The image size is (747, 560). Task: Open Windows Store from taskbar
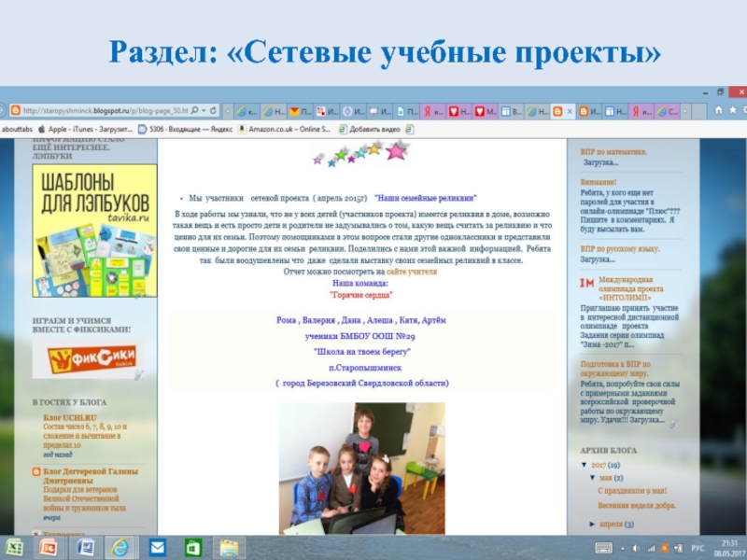(x=193, y=548)
